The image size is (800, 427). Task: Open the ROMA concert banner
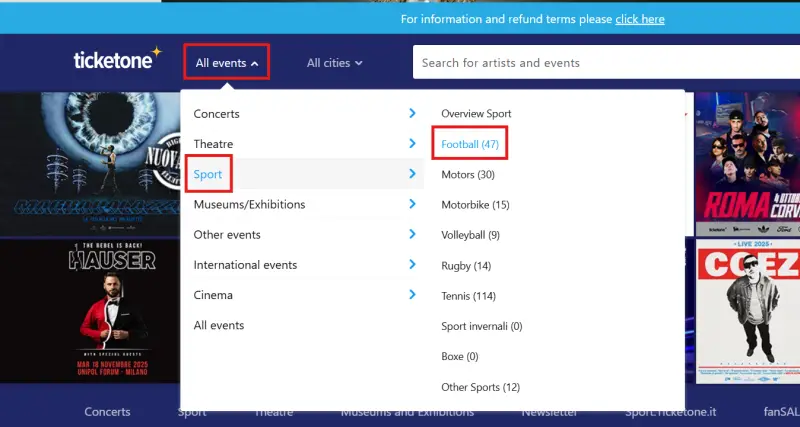tap(747, 164)
